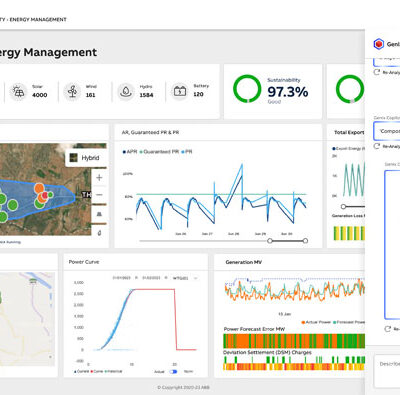This screenshot has width=400, height=395.
Task: Click the Solar 4000 value
Action: point(39,95)
